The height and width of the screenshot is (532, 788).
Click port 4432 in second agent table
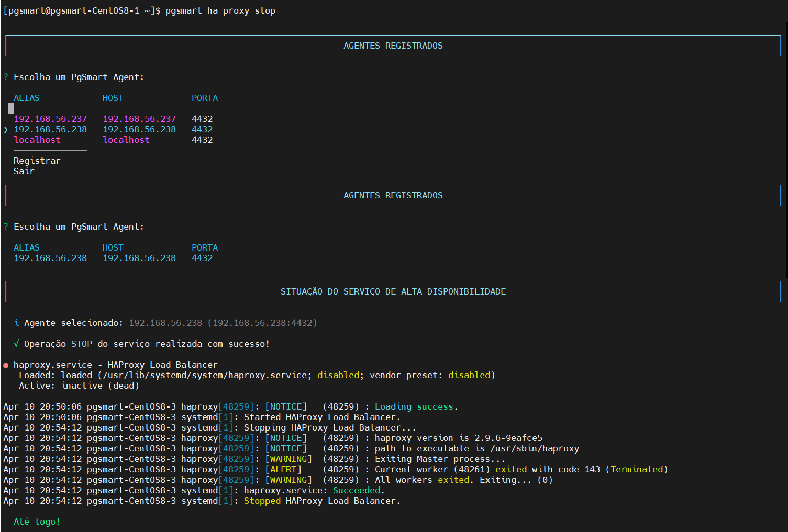pos(202,258)
